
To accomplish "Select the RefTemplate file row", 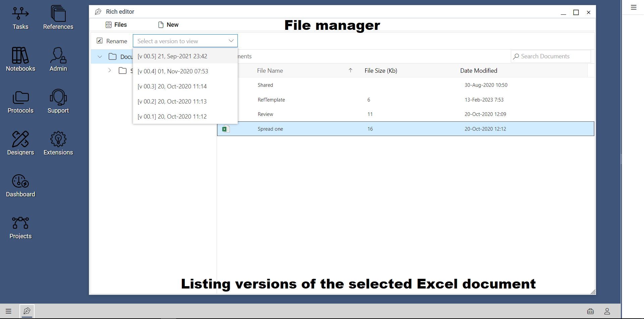I will tap(406, 100).
